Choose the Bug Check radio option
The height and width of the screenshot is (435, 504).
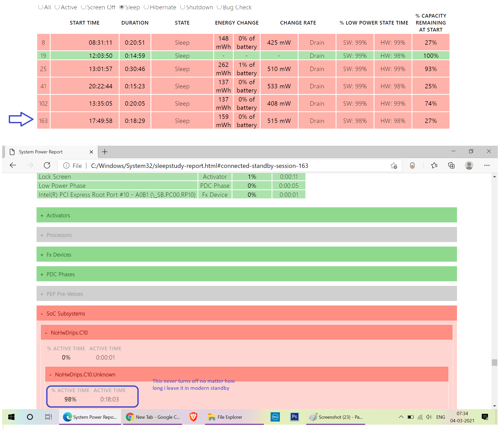219,7
